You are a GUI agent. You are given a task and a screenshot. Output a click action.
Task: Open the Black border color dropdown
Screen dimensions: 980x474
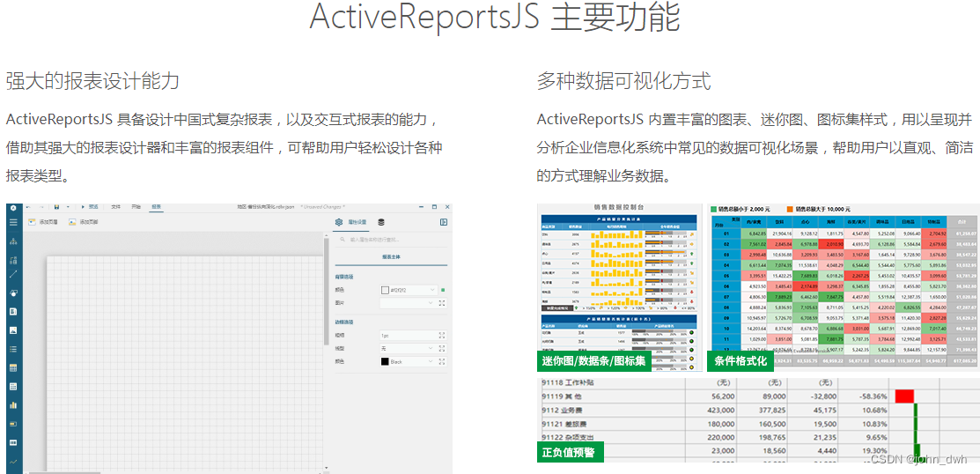click(x=431, y=361)
